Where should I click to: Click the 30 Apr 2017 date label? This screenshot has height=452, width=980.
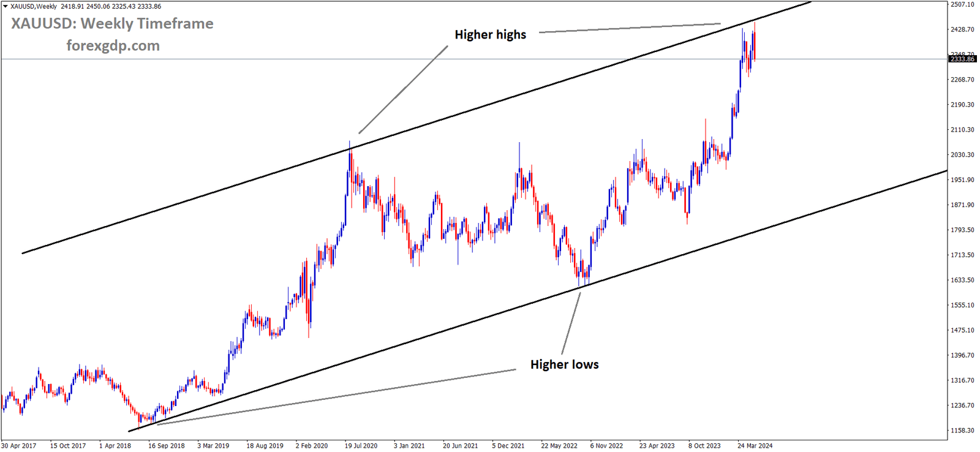coord(19,446)
